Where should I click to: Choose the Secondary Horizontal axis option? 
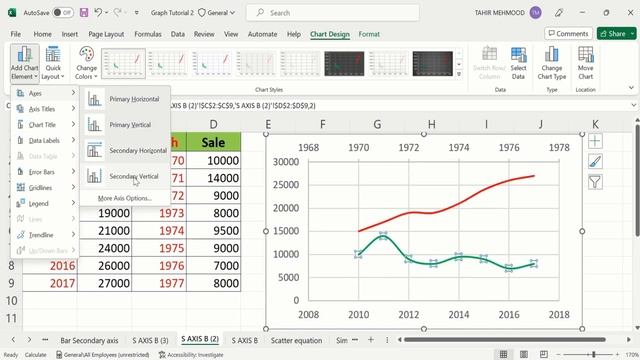[x=125, y=151]
